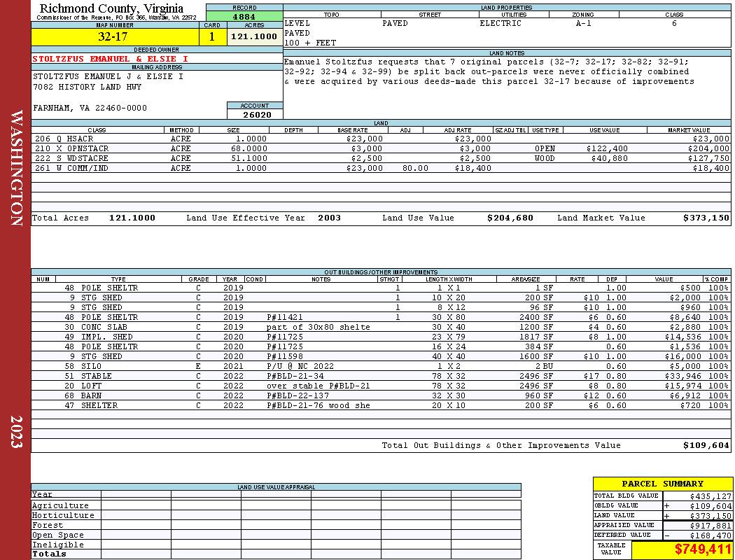The width and height of the screenshot is (735, 560).
Task: Click topo value LEVEL
Action: click(x=297, y=23)
